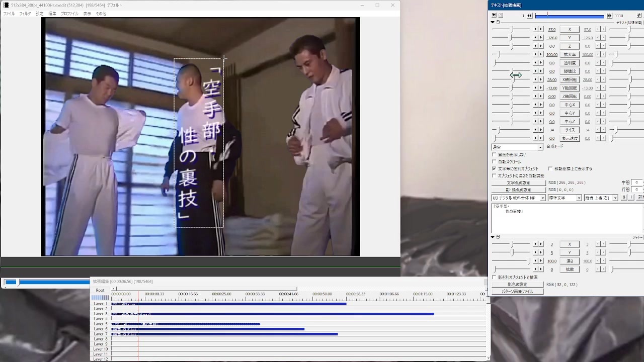Click the camera-control icon at the settings panel's top-left
The height and width of the screenshot is (362, 644).
click(x=494, y=16)
